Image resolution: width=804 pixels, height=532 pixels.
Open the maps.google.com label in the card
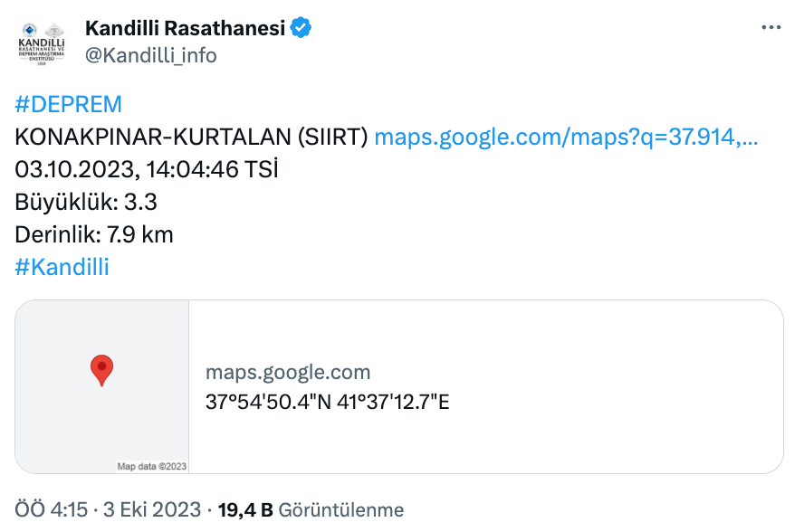288,371
